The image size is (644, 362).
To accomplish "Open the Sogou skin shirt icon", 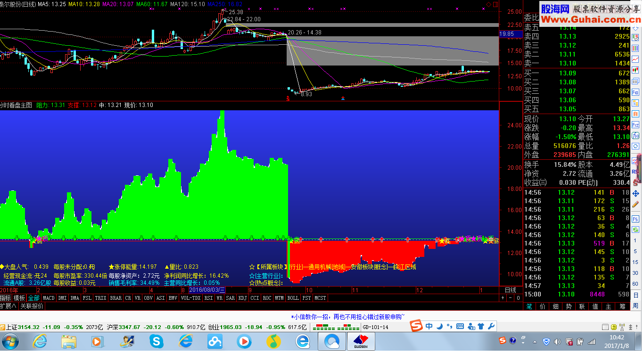I will [x=481, y=326].
